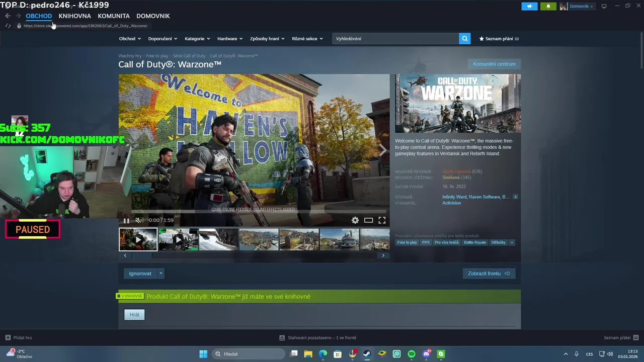Open the Steam notifications bell
The width and height of the screenshot is (644, 362).
548,6
